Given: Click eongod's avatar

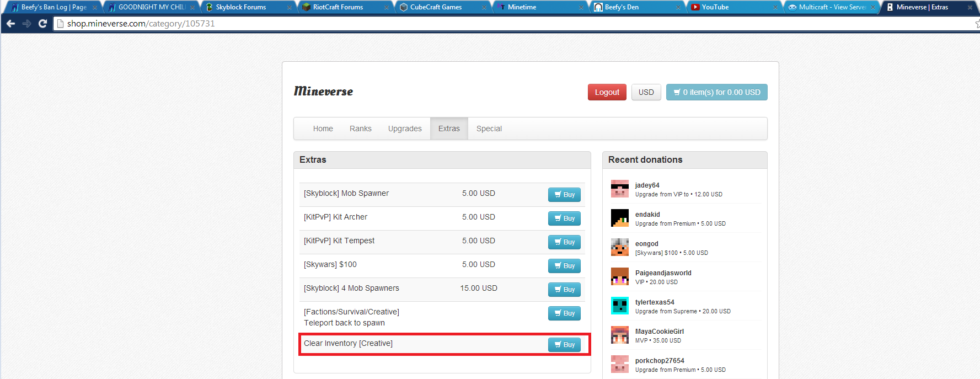Looking at the screenshot, I should (620, 247).
